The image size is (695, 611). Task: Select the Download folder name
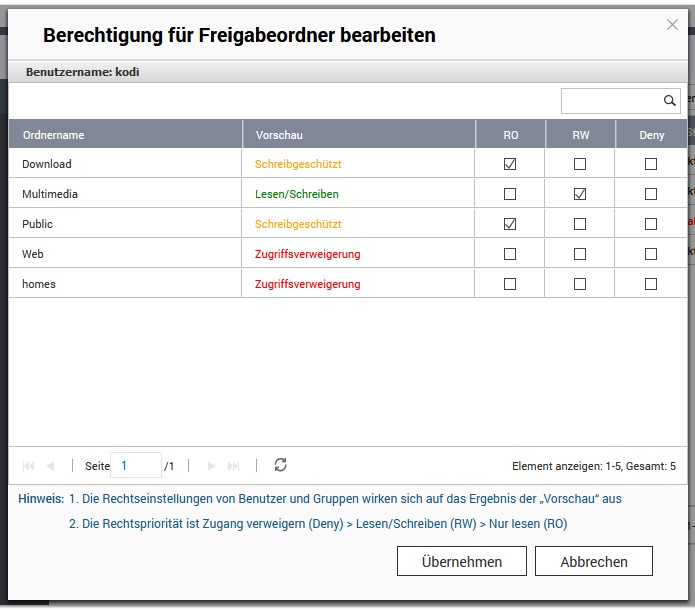pyautogui.click(x=47, y=164)
